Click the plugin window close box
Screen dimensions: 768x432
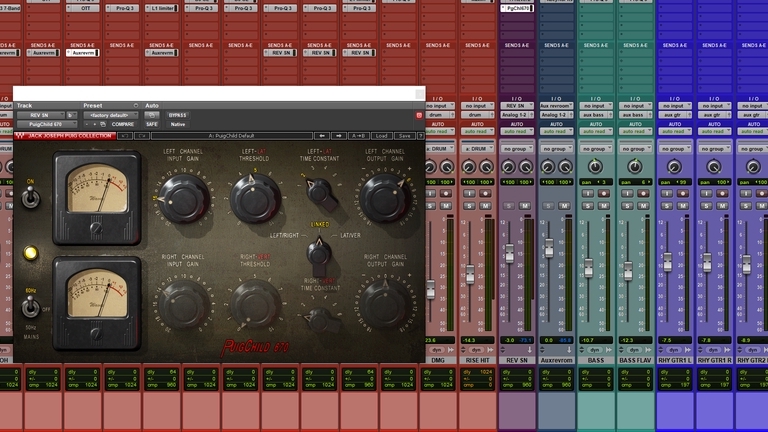click(x=420, y=94)
